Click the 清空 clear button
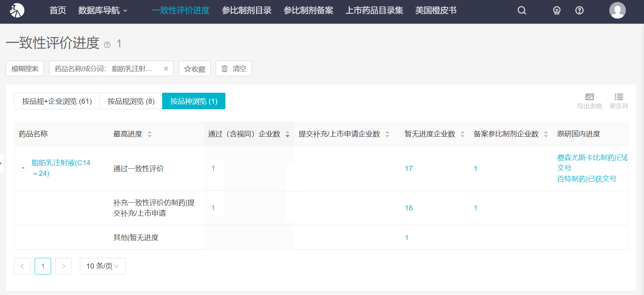The width and height of the screenshot is (644, 295). tap(234, 68)
